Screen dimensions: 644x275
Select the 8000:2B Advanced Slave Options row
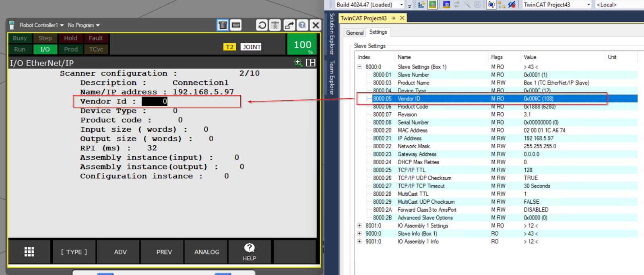coord(497,218)
